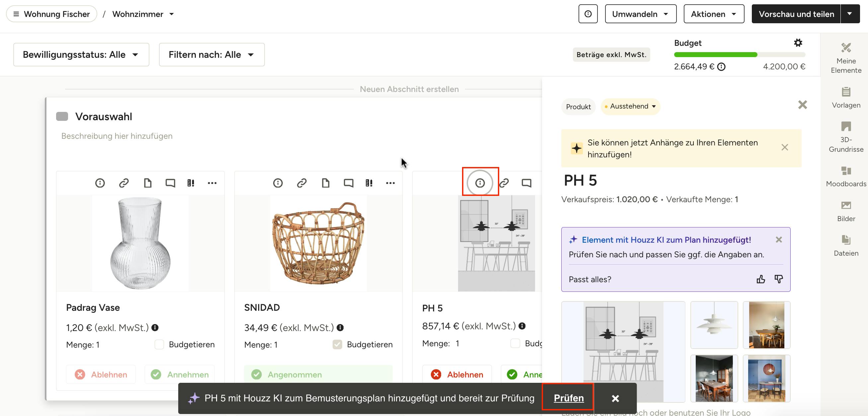Toggle Budgetieren checkbox for Padrag Vase

pos(159,344)
